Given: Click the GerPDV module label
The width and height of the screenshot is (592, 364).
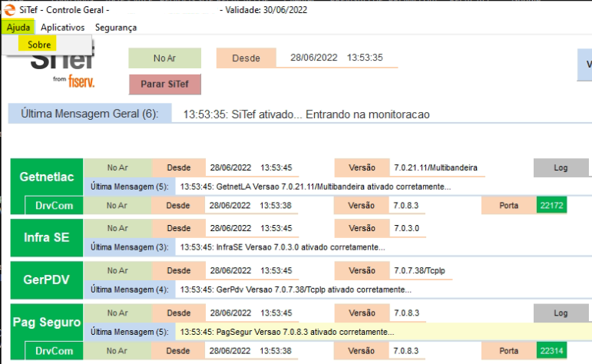Looking at the screenshot, I should 47,280.
